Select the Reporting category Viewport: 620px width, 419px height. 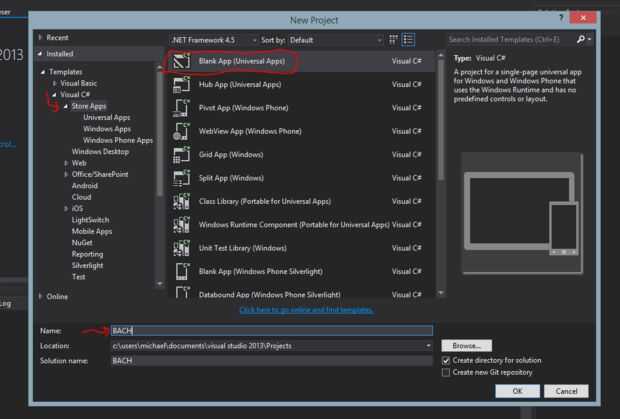pos(87,254)
